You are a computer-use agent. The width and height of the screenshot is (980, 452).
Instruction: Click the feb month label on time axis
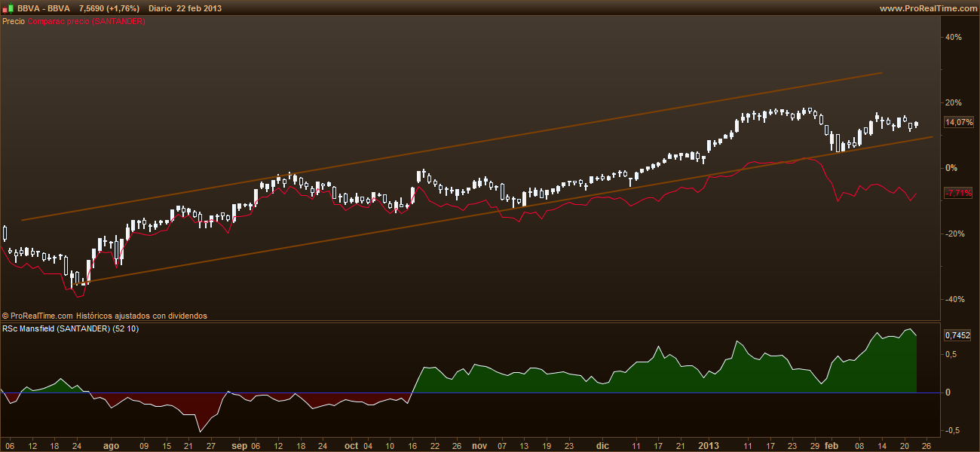(x=832, y=445)
